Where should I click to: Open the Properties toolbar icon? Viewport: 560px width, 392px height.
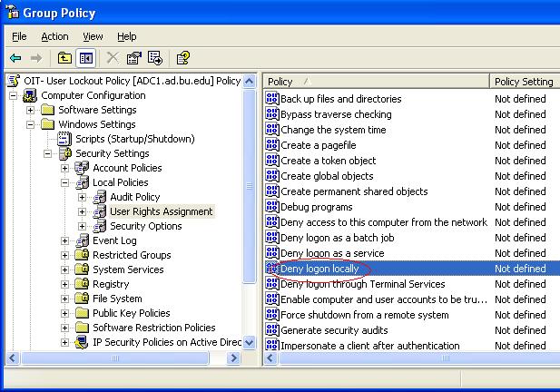pos(134,58)
